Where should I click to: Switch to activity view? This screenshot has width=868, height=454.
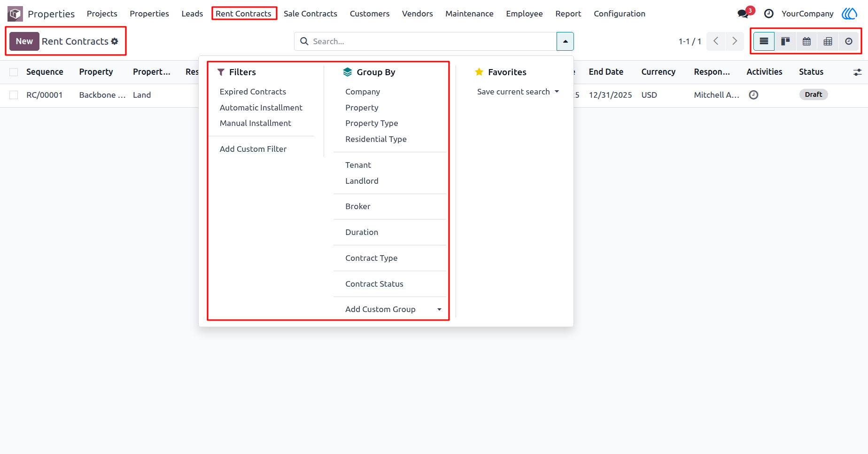coord(849,41)
